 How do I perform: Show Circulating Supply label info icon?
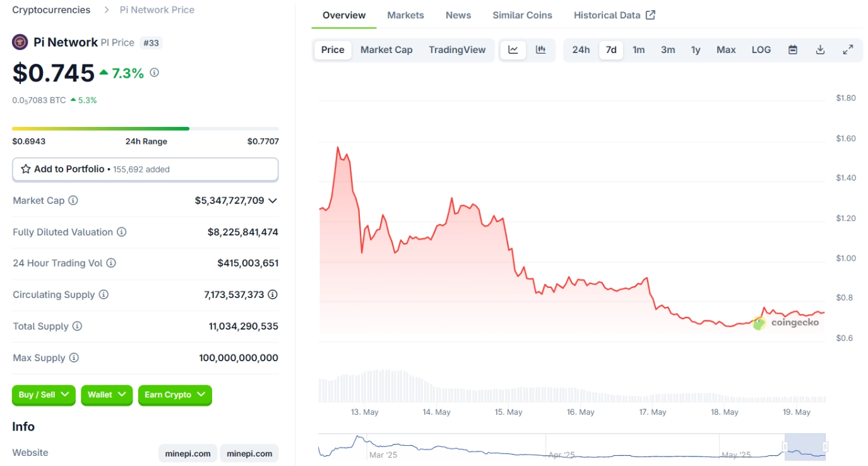(x=104, y=294)
